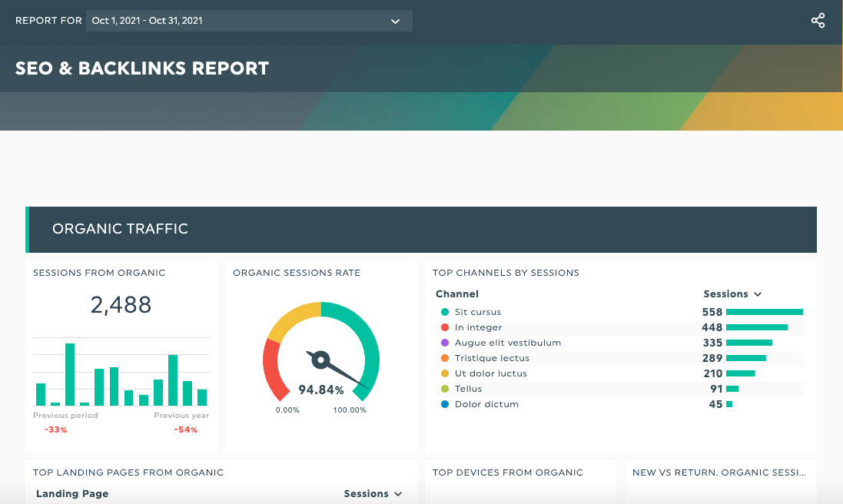The height and width of the screenshot is (504, 843).
Task: Click the Landing Page column header
Action: (72, 494)
